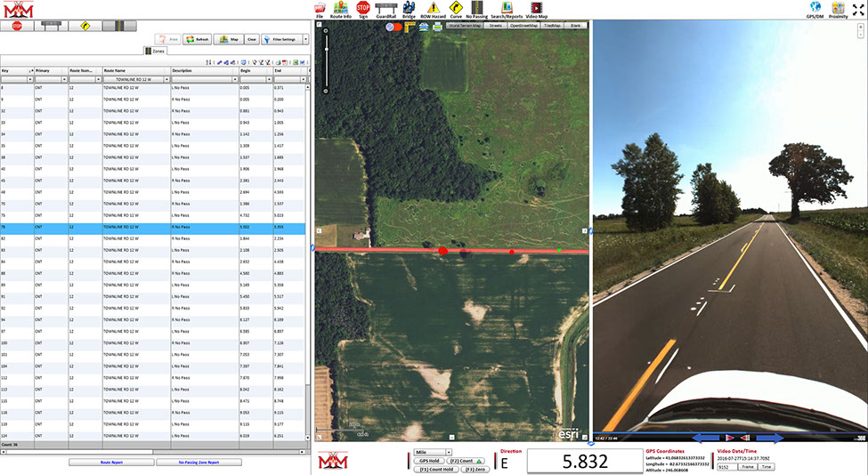Open the GuardRail tool
868x475 pixels.
tap(386, 9)
